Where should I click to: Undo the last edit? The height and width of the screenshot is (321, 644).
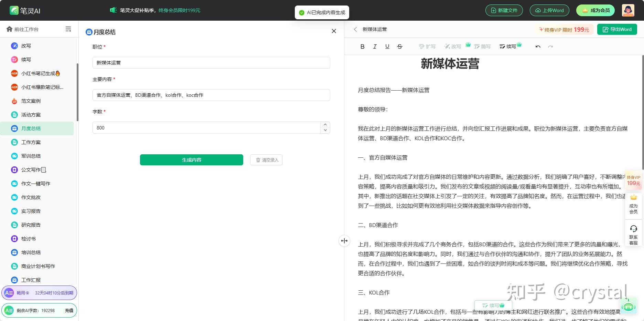(x=538, y=46)
